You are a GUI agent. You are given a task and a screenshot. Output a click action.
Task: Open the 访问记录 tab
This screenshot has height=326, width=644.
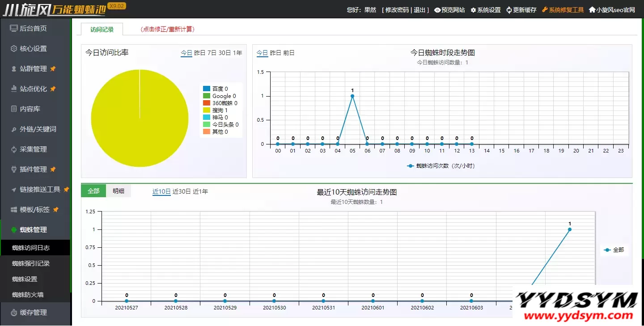102,30
